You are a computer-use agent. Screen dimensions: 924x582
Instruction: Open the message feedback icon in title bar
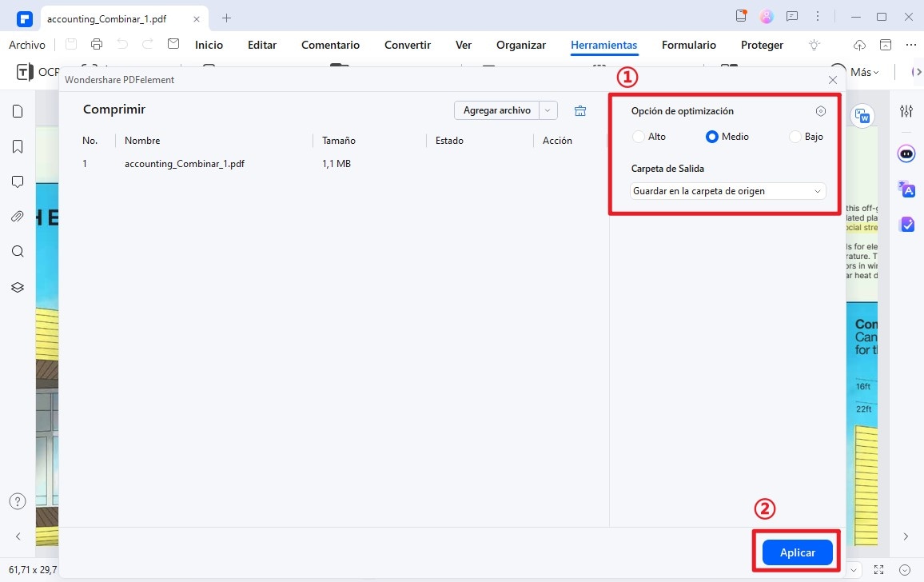coord(792,17)
